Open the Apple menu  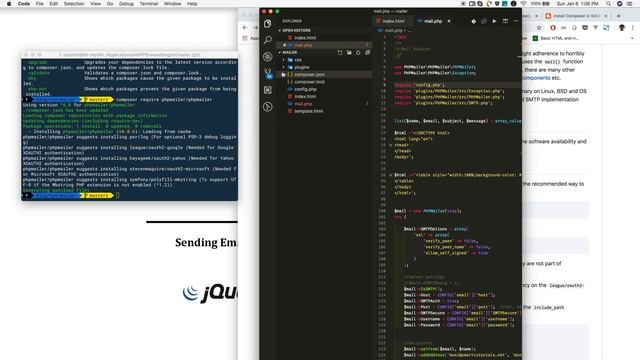pos(9,4)
